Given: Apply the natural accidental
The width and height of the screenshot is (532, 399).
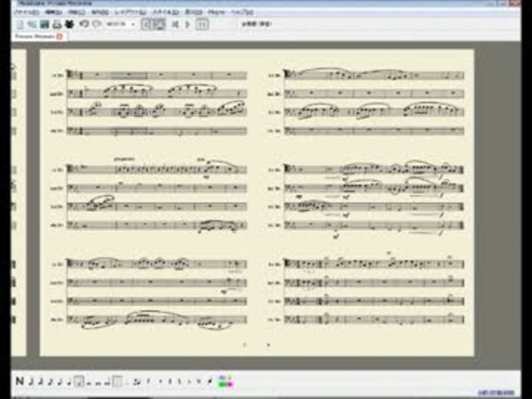Looking at the screenshot, I should point(180,382).
